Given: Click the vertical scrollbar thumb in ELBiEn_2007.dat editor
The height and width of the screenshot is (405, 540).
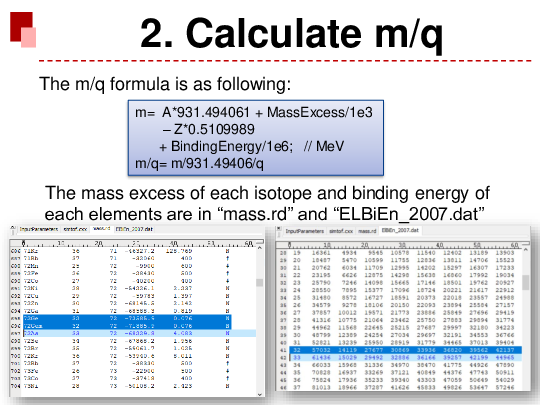Looking at the screenshot, I should 526,283.
